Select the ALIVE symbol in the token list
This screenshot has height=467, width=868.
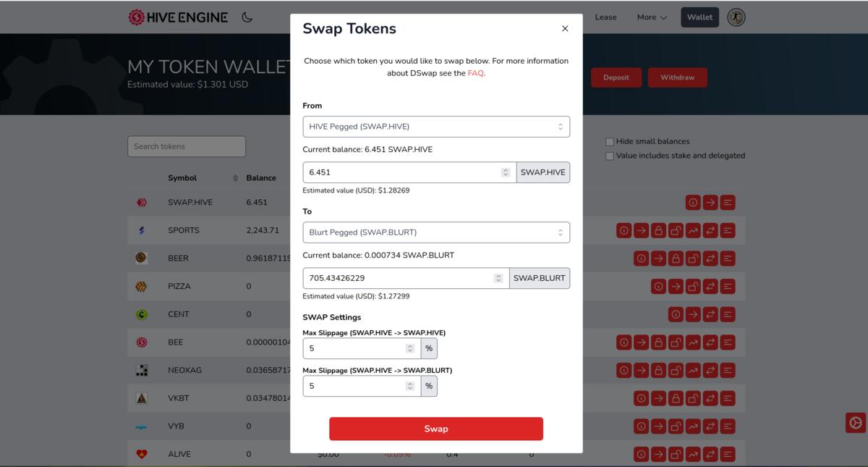pos(179,454)
